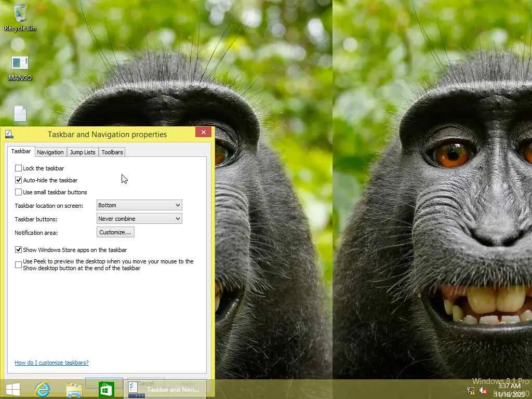Open the Recycle Bin desktop icon
The height and width of the screenshot is (399, 532).
[20, 18]
